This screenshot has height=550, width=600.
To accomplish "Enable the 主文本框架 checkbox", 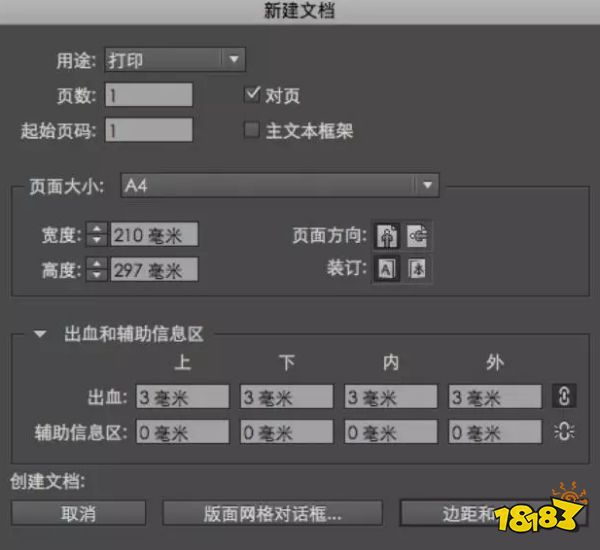I will (x=252, y=130).
